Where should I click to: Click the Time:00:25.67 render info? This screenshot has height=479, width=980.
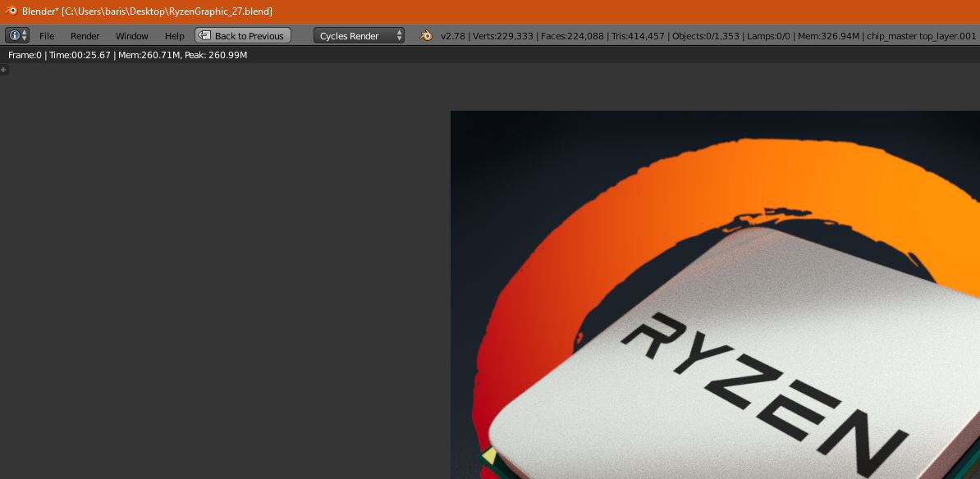pyautogui.click(x=80, y=55)
